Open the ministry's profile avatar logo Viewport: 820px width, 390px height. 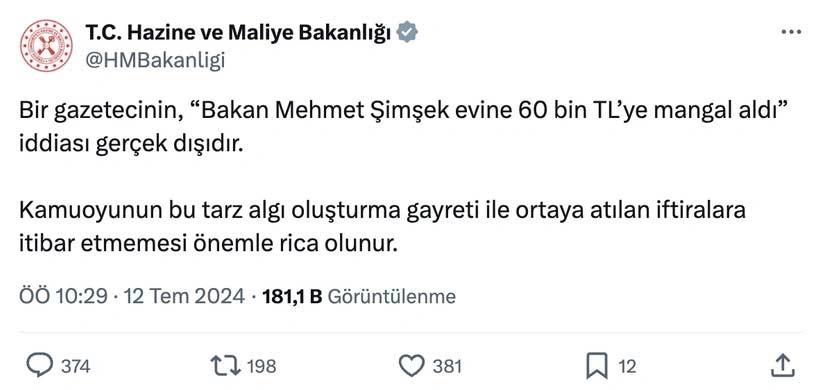46,45
